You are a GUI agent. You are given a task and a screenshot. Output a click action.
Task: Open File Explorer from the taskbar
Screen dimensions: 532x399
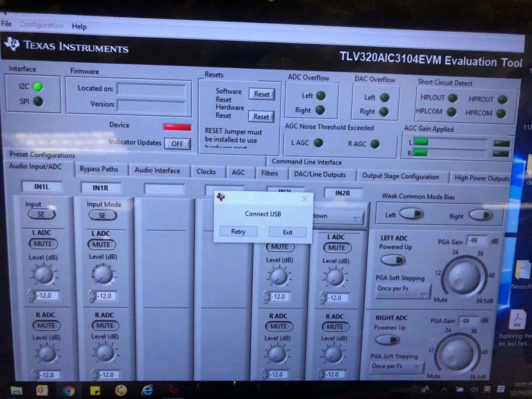click(x=16, y=390)
